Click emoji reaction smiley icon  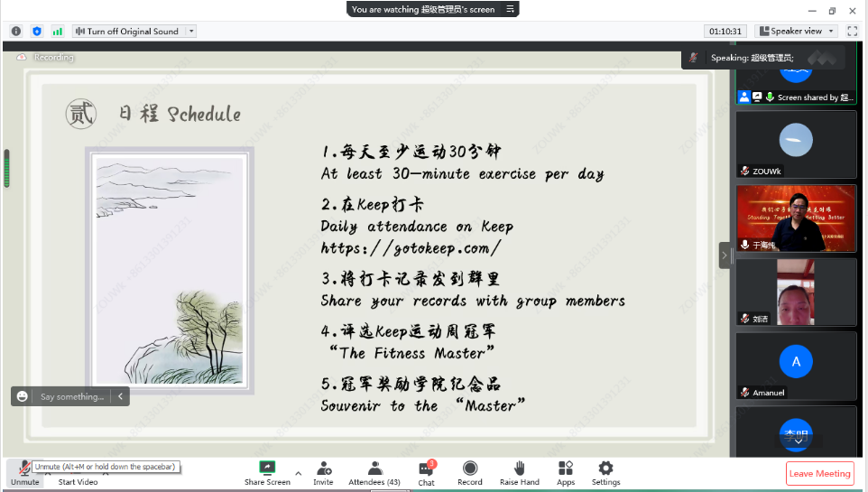(23, 396)
